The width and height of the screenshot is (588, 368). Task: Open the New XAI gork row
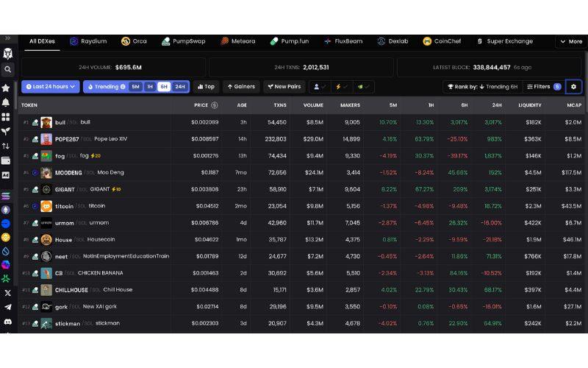(x=301, y=307)
